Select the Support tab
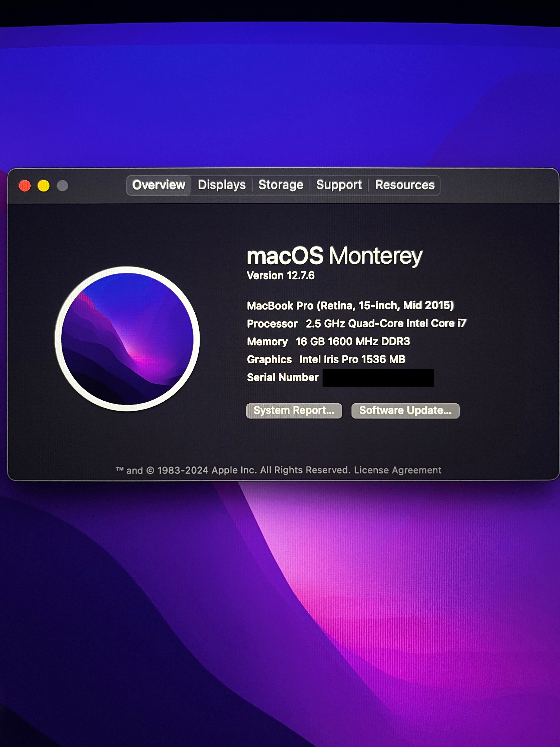Viewport: 560px width, 747px height. (339, 185)
